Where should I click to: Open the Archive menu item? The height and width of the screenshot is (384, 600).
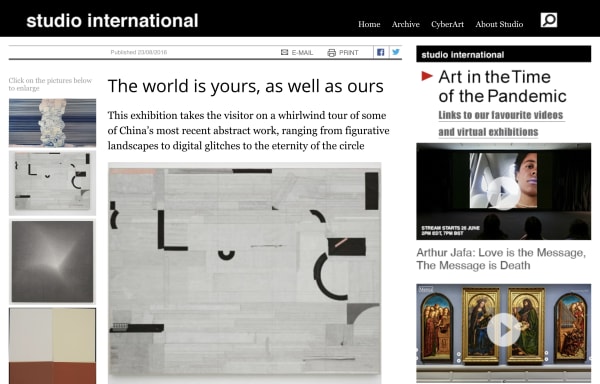click(x=406, y=24)
